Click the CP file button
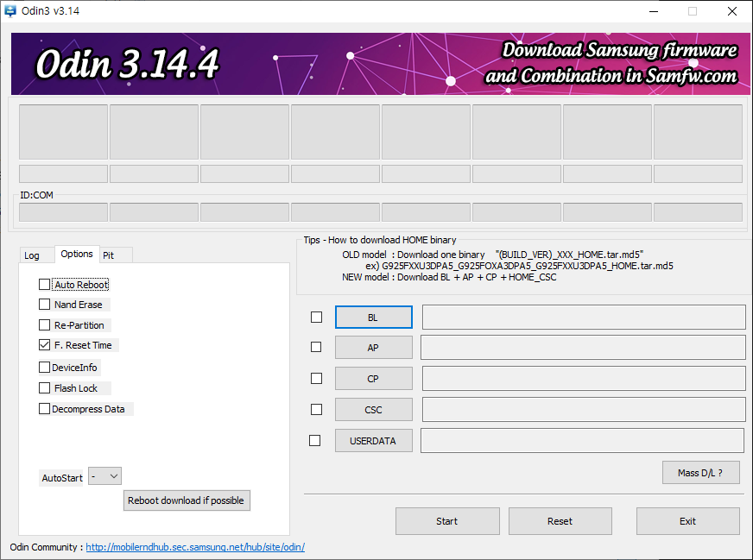Viewport: 753px width, 560px height. (374, 379)
